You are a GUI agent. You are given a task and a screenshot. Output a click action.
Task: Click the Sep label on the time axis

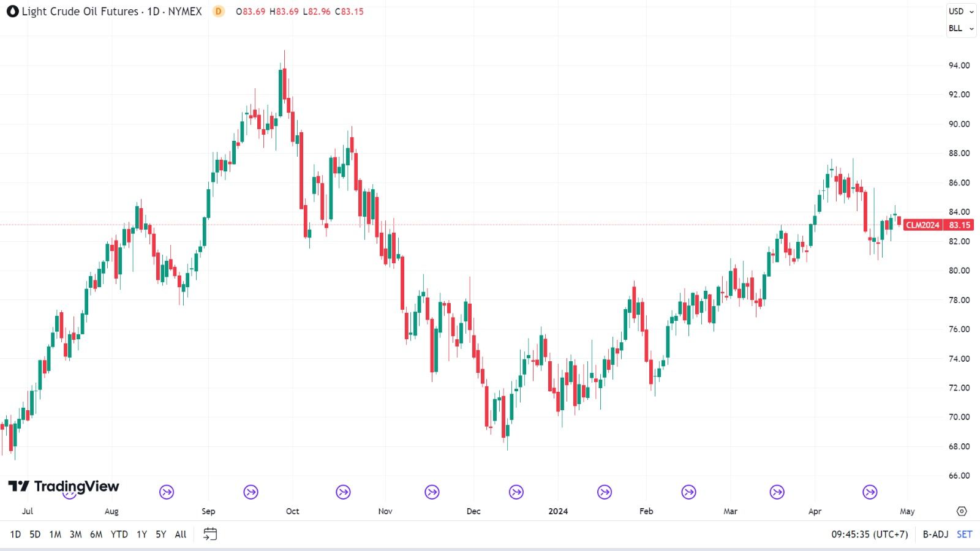pyautogui.click(x=208, y=511)
